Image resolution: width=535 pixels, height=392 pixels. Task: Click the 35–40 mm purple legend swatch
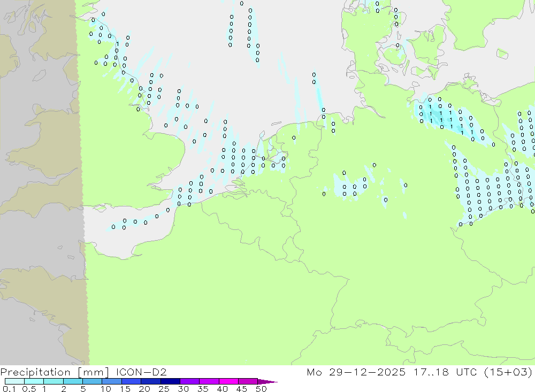[209, 381]
